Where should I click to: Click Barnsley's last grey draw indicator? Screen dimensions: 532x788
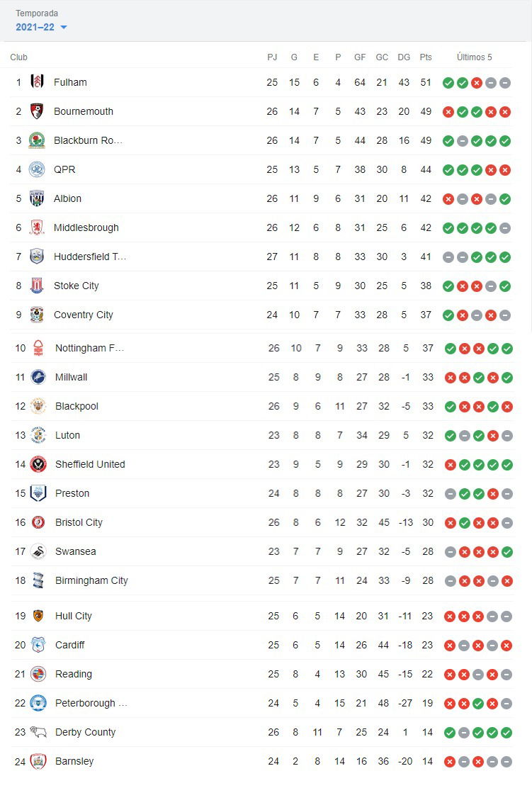click(x=506, y=762)
